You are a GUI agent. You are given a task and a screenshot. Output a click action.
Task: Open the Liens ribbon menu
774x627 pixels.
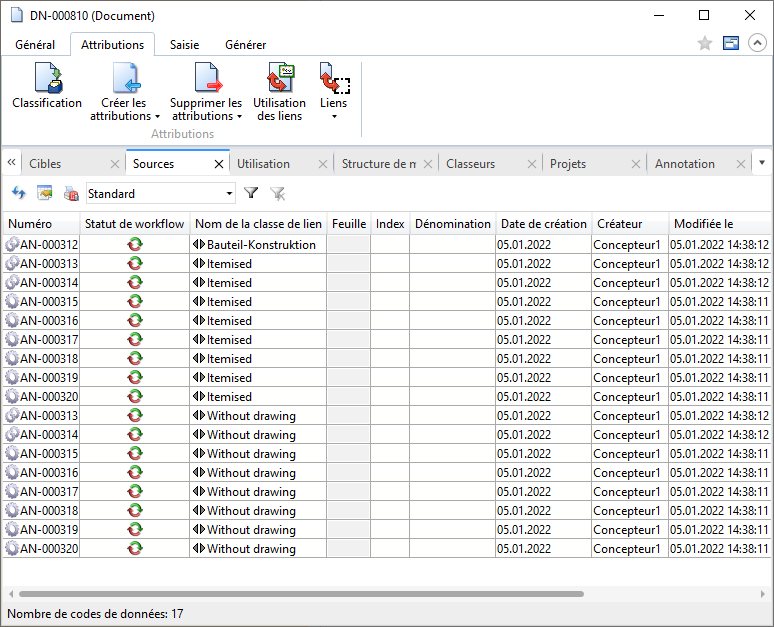tap(333, 103)
